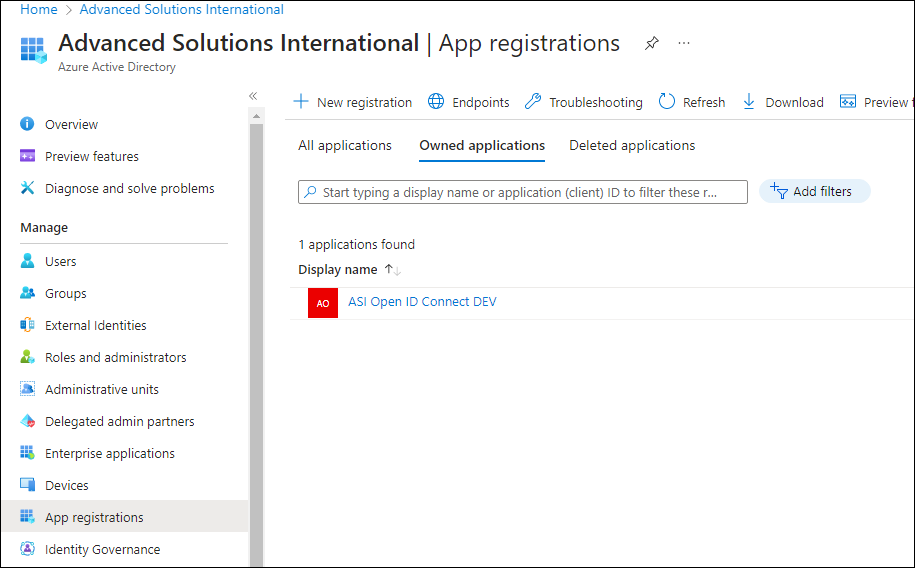Click the Devices monitor icon
Viewport: 915px width, 568px height.
point(27,485)
